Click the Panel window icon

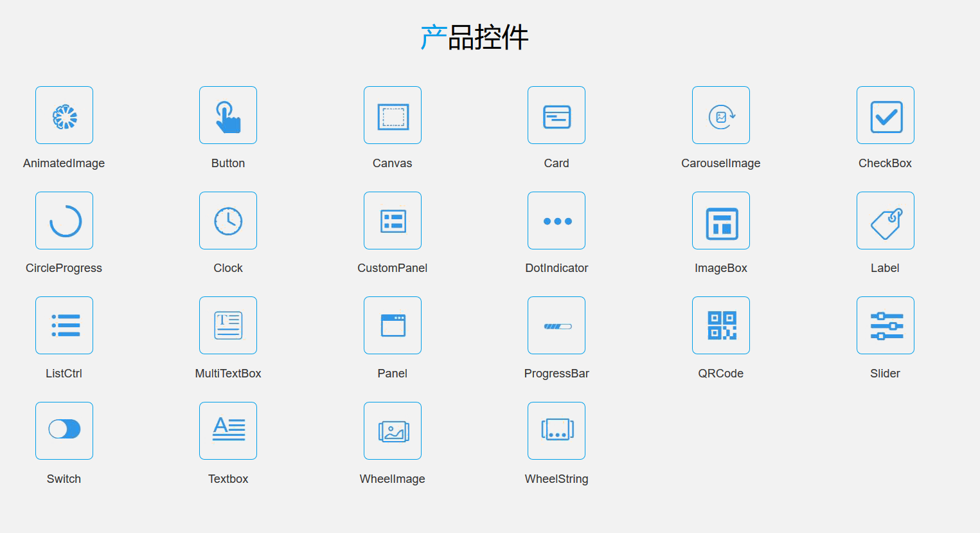click(x=393, y=325)
